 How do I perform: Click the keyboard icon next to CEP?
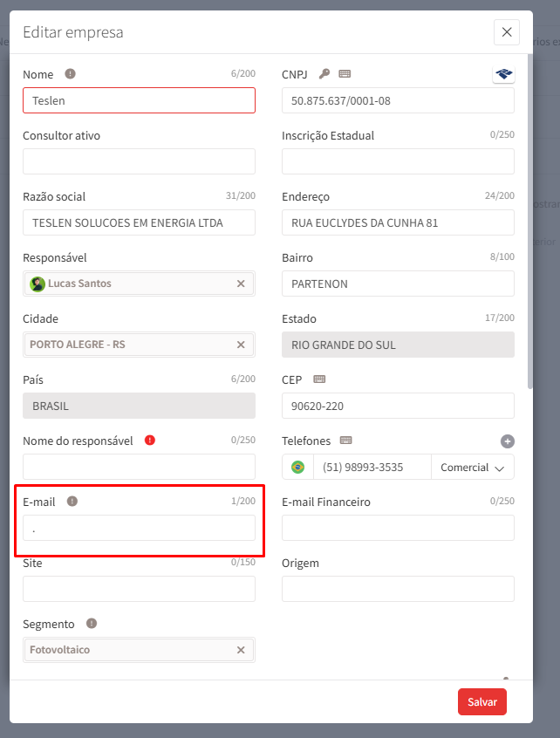(319, 379)
